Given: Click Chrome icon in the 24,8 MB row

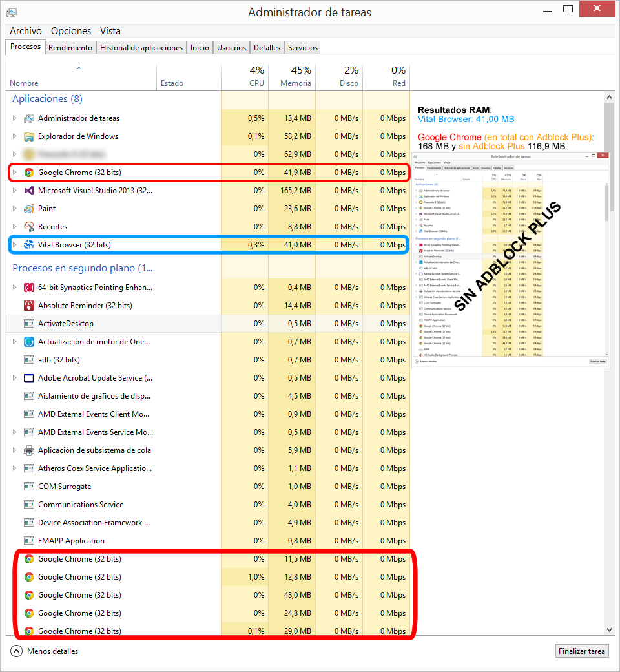Looking at the screenshot, I should pyautogui.click(x=28, y=613).
